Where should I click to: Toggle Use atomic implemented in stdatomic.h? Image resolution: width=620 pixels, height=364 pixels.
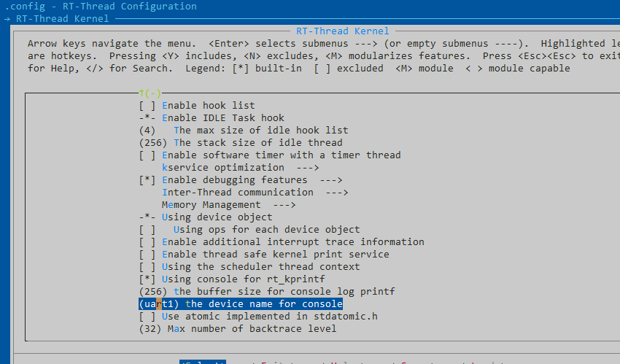(x=147, y=316)
